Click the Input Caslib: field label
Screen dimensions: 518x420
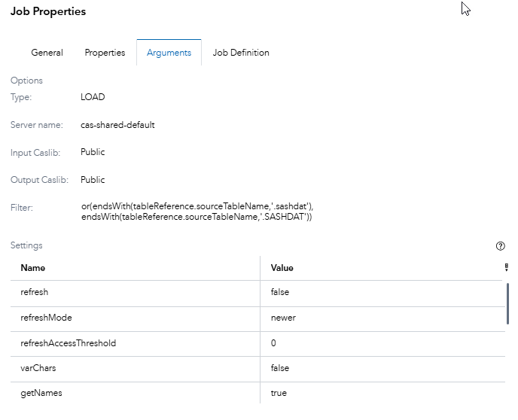[x=35, y=153]
